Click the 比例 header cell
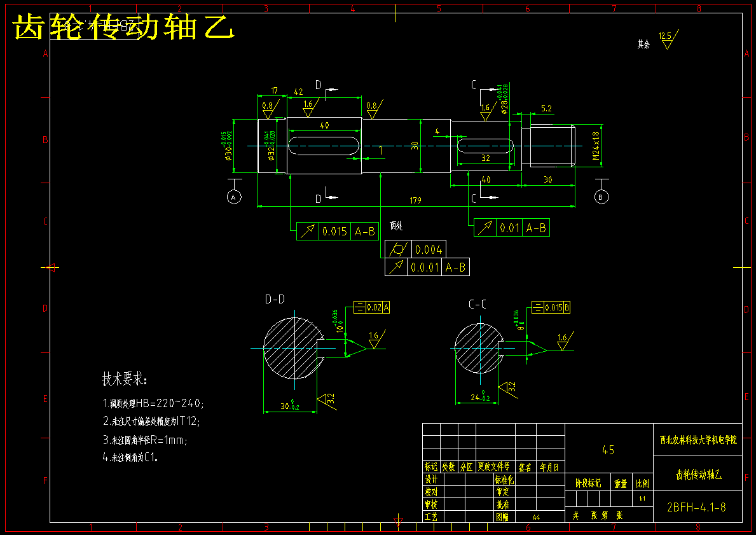756x535 pixels. (642, 483)
